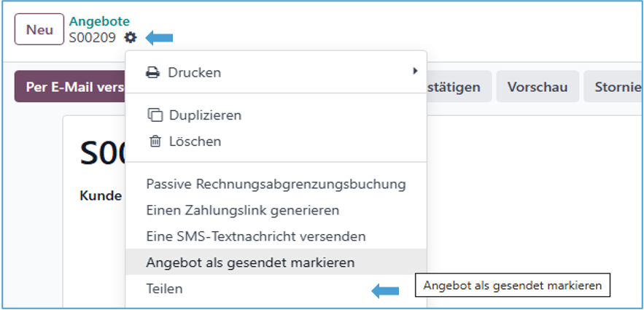The image size is (644, 310).
Task: Click the tooltip box beside Teilen
Action: (512, 285)
